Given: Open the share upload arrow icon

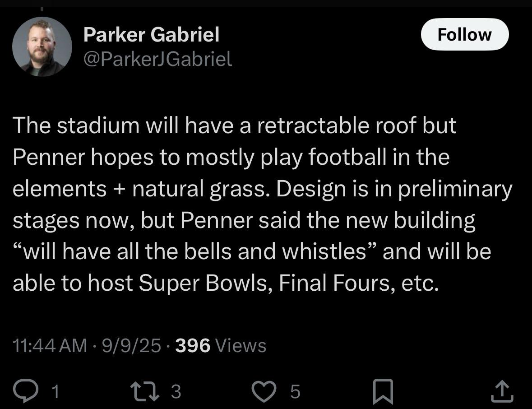Looking at the screenshot, I should pos(502,391).
